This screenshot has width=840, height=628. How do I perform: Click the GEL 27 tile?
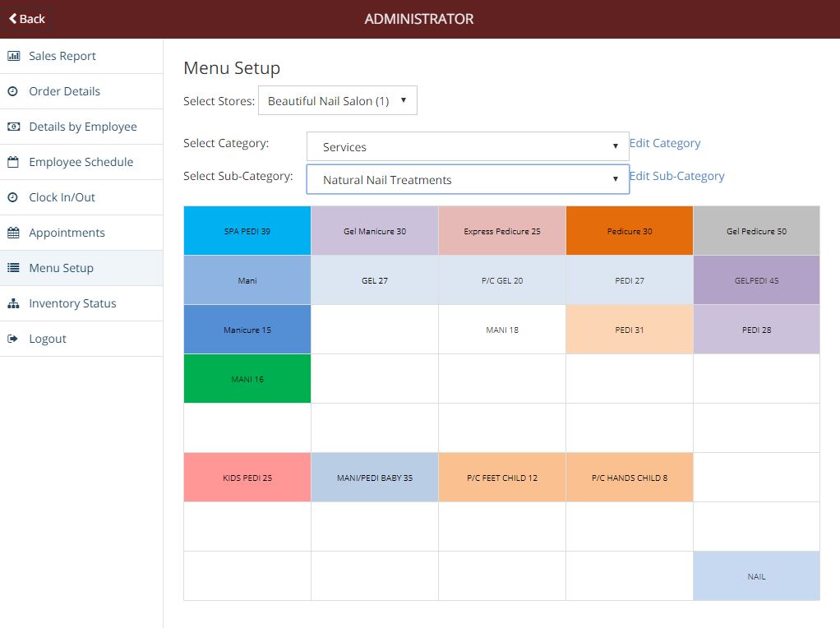click(x=375, y=280)
